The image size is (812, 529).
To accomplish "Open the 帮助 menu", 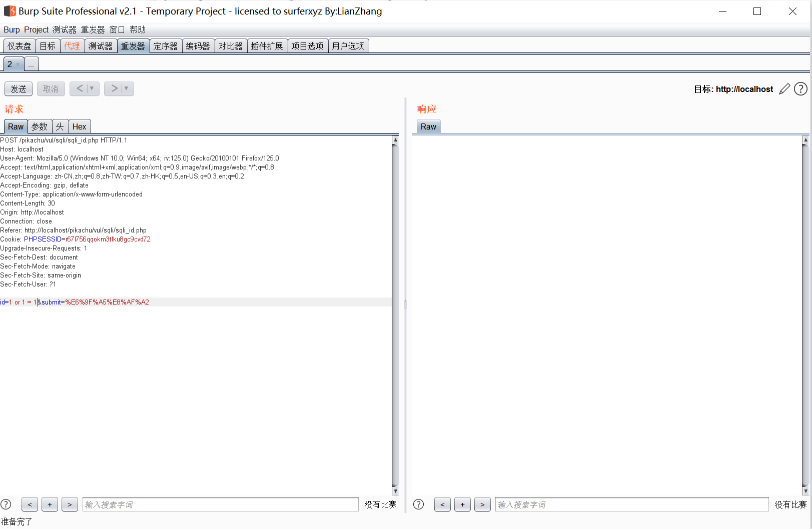I will click(x=138, y=30).
